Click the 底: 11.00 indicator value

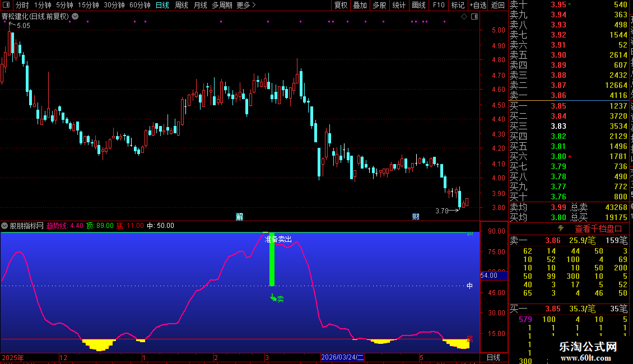point(130,226)
